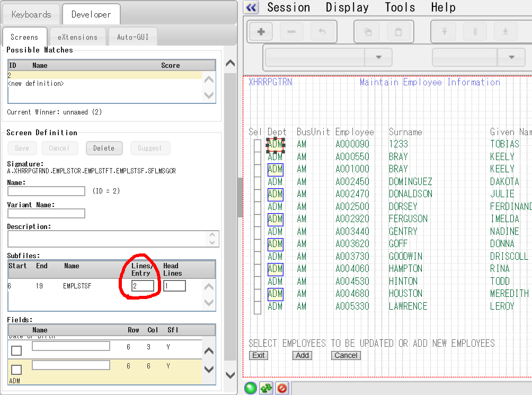
Task: Click the paste clipboard icon
Action: click(398, 32)
